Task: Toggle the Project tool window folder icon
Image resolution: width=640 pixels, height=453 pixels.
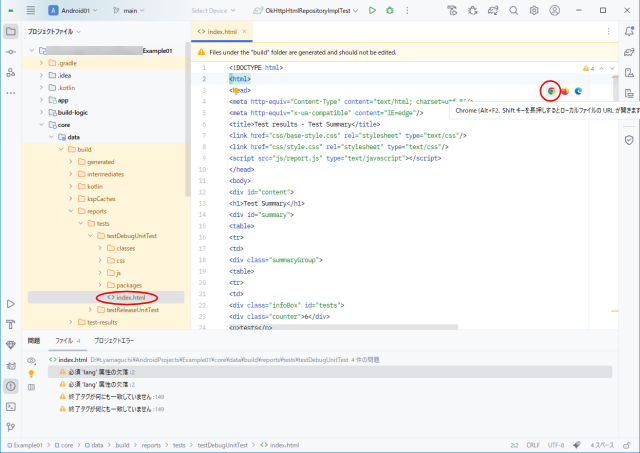Action: [11, 31]
